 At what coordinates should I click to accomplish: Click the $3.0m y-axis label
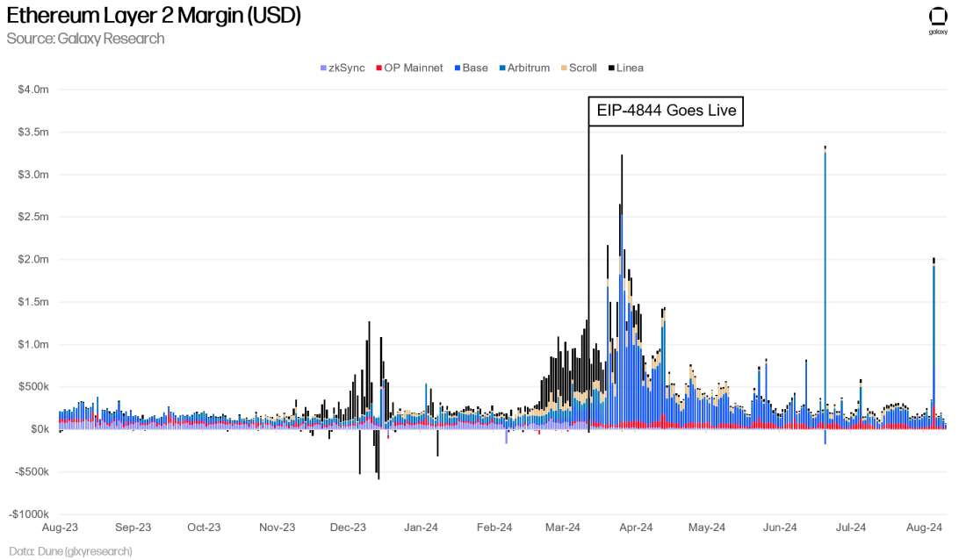33,175
